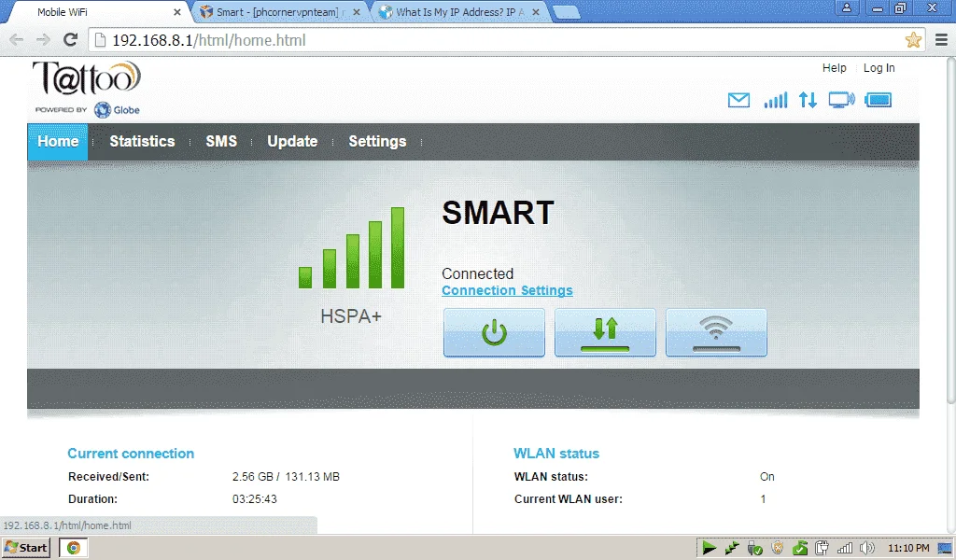
Task: Click the Current connection heading
Action: (x=131, y=454)
